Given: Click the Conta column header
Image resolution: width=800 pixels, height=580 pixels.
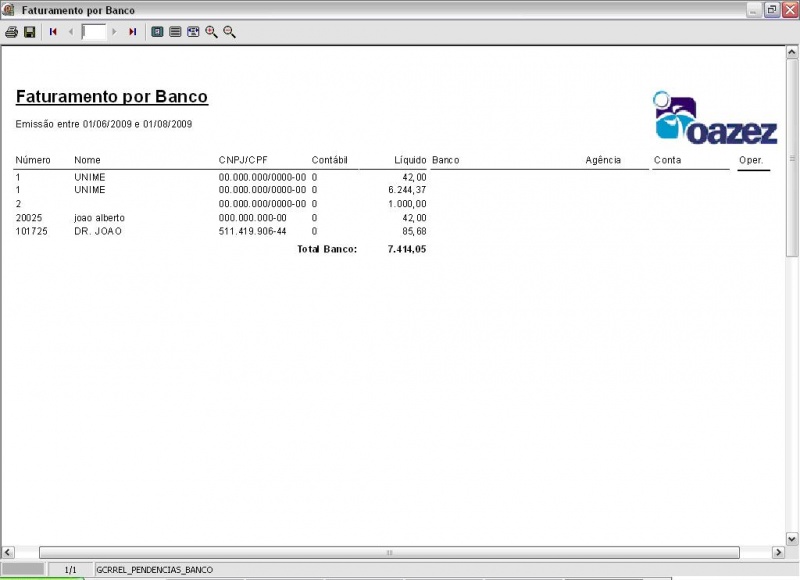Looking at the screenshot, I should coord(667,160).
